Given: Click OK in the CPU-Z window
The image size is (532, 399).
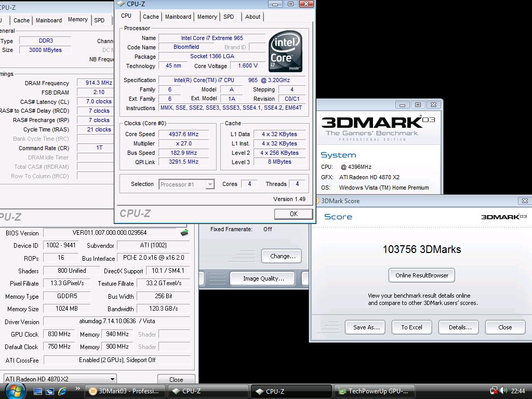Looking at the screenshot, I should click(x=294, y=214).
